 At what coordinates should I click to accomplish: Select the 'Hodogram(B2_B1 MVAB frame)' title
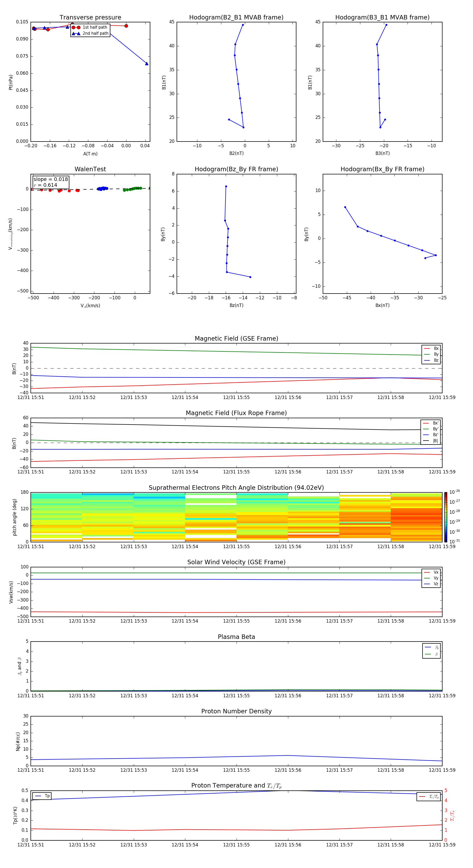coord(236,18)
